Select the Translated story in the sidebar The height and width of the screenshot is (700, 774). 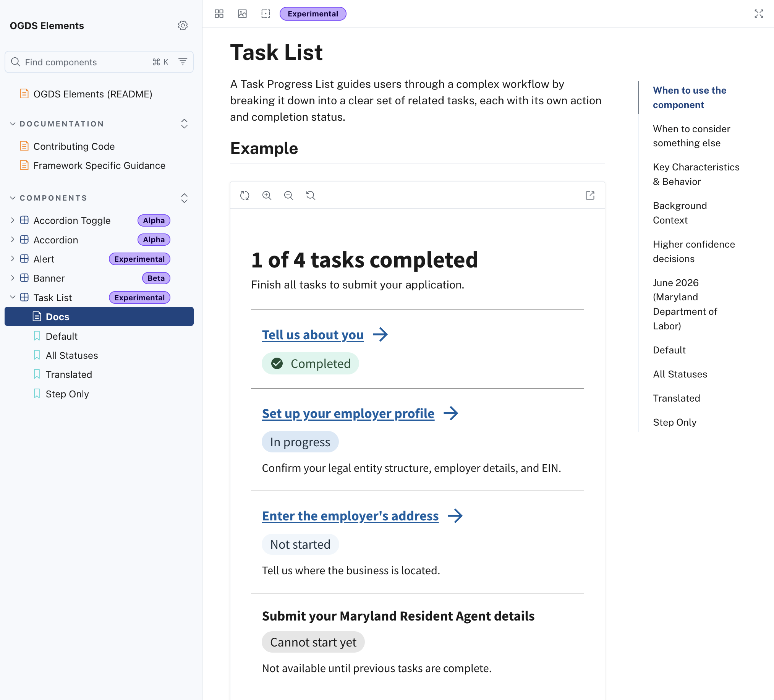(x=69, y=374)
